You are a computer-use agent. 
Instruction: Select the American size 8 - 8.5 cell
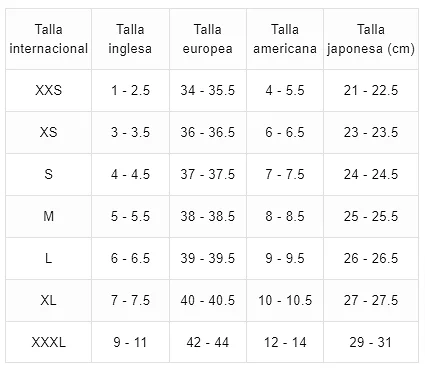coord(285,216)
